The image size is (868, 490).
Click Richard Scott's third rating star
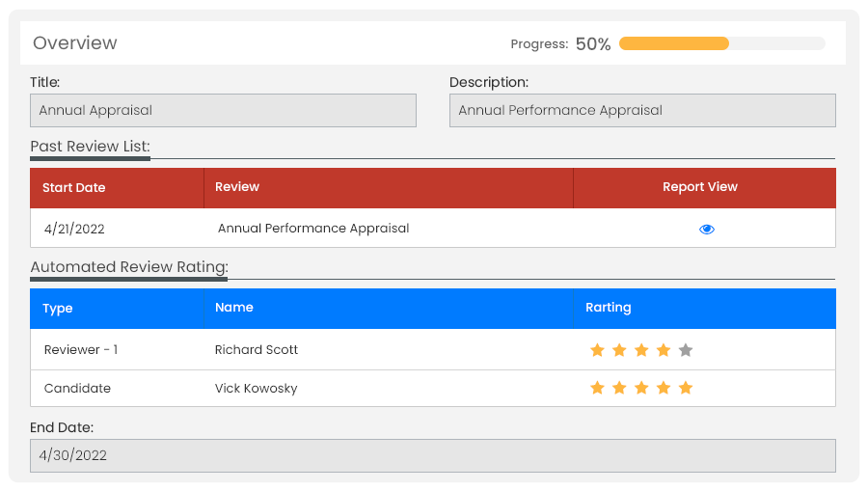(641, 350)
